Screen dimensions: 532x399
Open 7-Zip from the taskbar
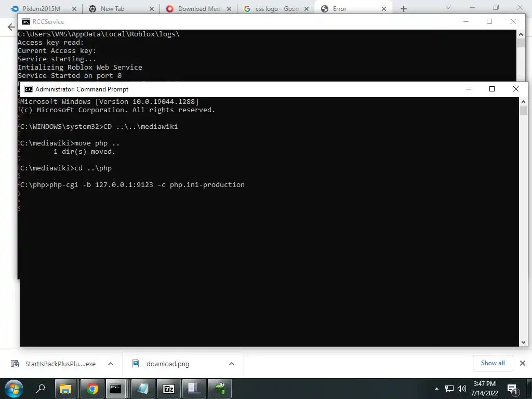click(x=169, y=389)
